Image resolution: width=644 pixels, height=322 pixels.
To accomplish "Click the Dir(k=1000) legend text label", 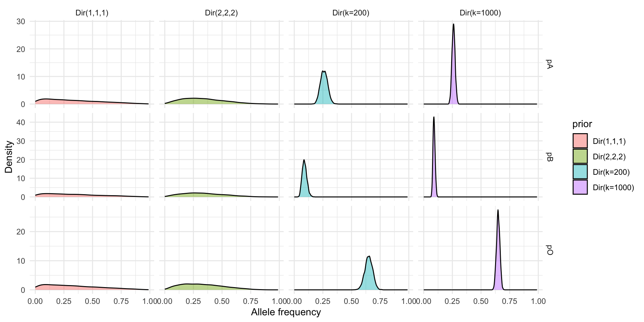I will (x=613, y=187).
